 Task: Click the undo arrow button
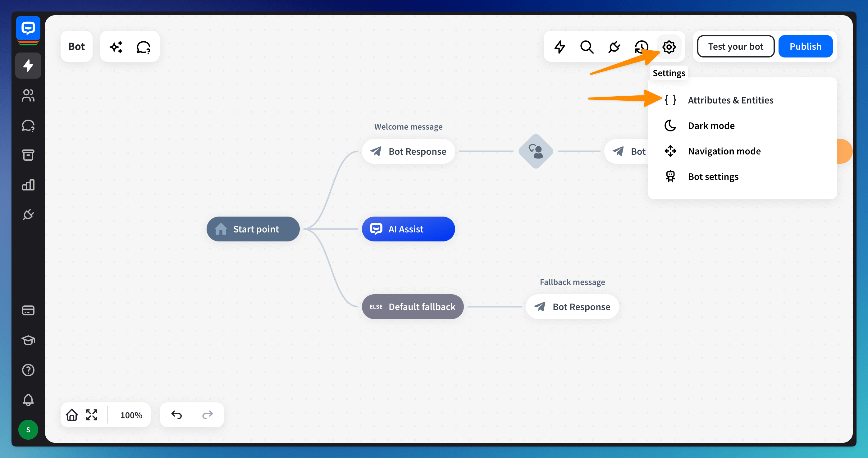pos(176,415)
